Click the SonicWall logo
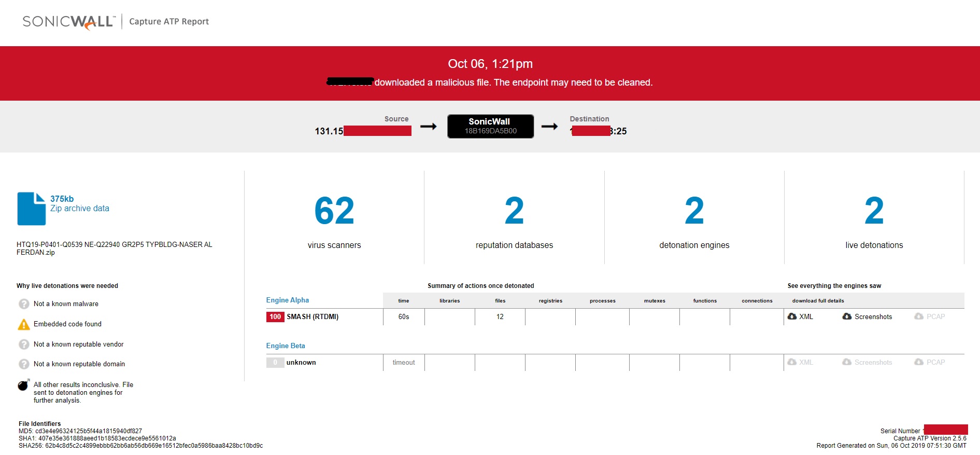 point(69,22)
